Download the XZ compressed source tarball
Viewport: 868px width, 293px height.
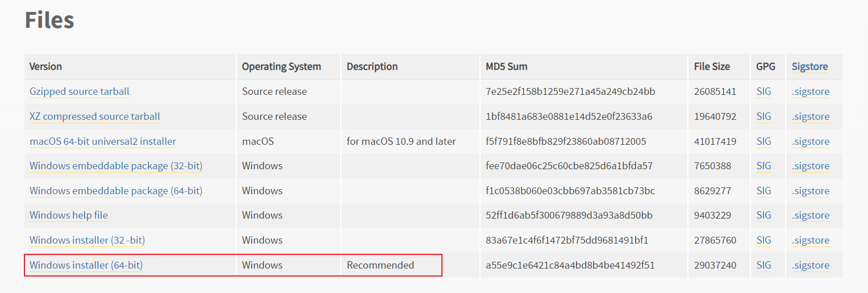point(95,116)
